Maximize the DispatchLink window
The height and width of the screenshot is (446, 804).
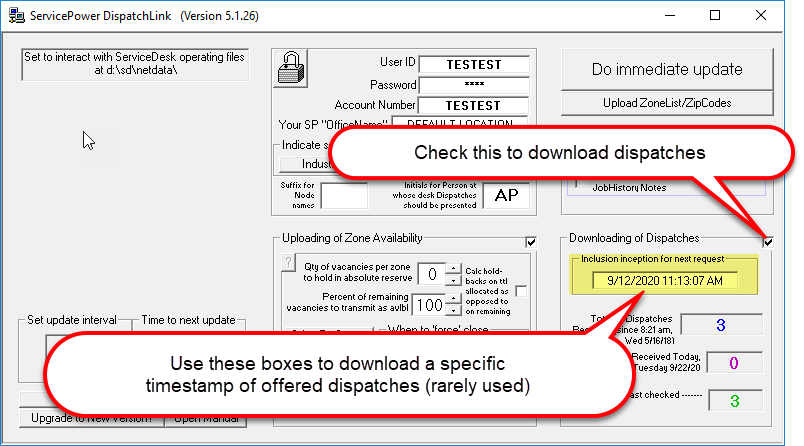tap(715, 15)
